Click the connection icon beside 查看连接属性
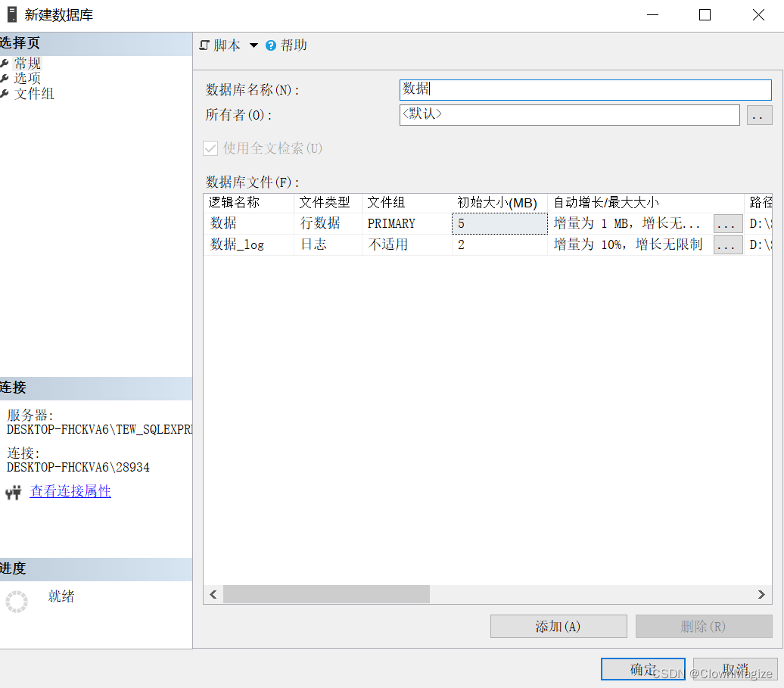This screenshot has height=688, width=784. point(14,491)
